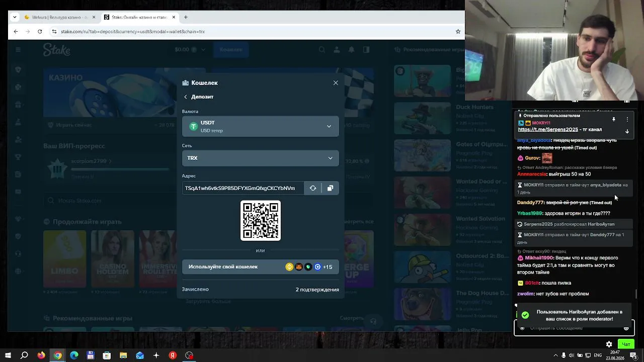
Task: Close the Кошелек wallet modal
Action: (336, 83)
